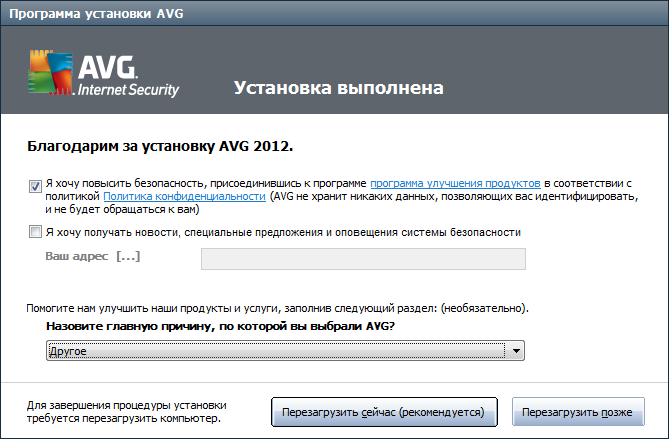Click the 'Программа установки AVG' title bar text
Viewport: 669px width, 439px height.
[x=96, y=14]
